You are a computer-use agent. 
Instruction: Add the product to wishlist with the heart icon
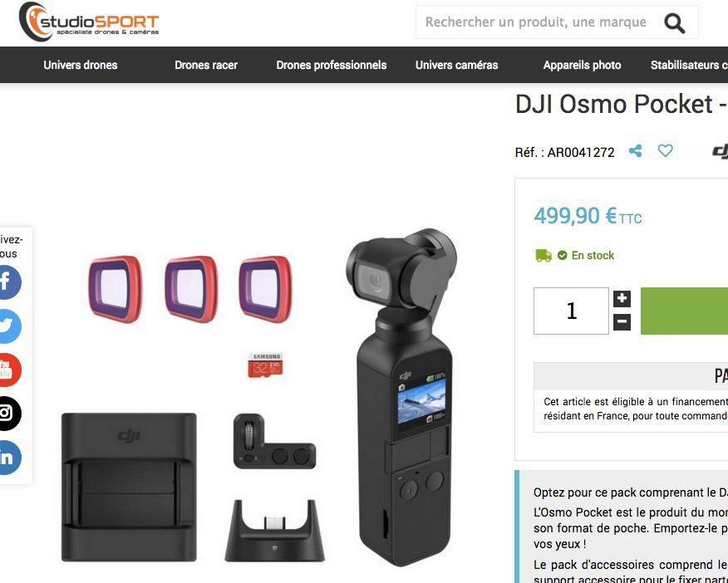(x=665, y=150)
